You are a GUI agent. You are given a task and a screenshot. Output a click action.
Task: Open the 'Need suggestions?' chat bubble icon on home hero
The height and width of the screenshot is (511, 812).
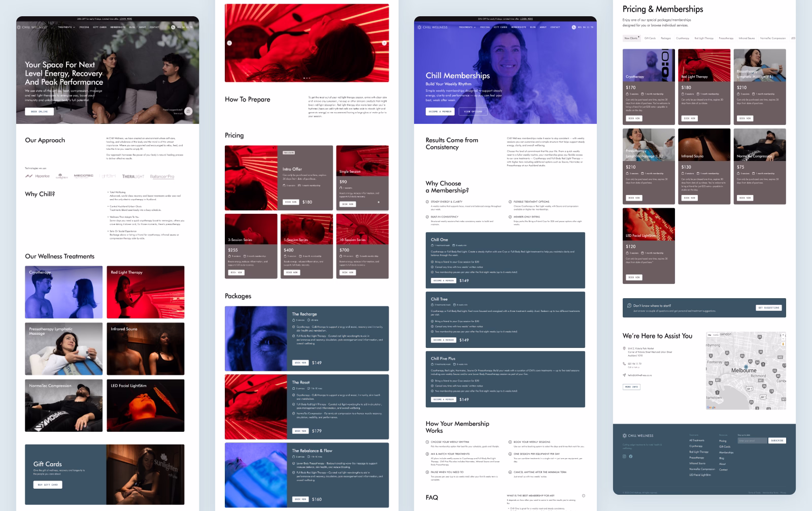[188, 111]
